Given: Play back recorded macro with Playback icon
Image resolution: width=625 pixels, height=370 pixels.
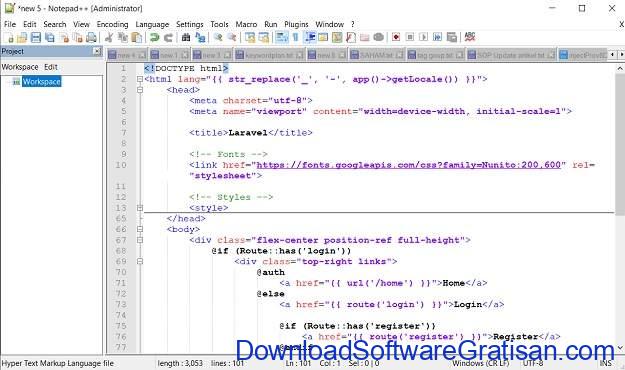Looking at the screenshot, I should [424, 37].
